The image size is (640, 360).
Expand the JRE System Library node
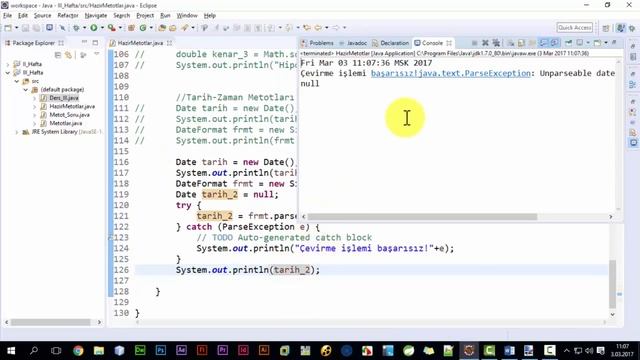click(17, 132)
